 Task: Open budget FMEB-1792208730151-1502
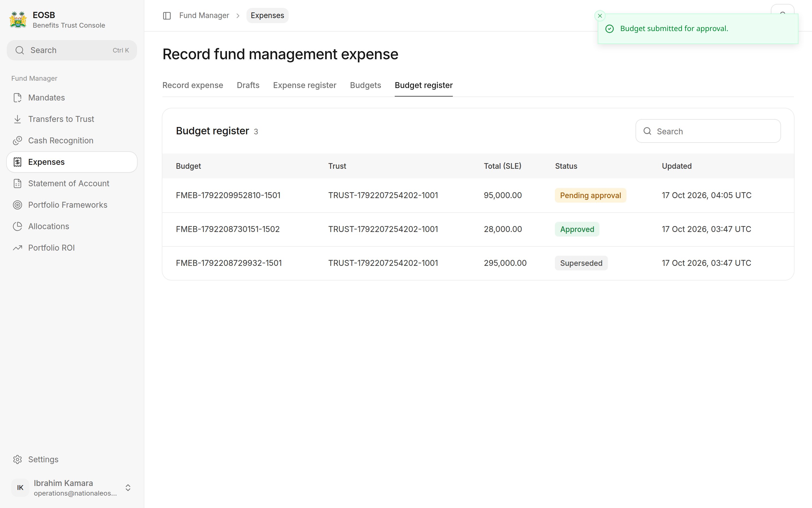228,229
